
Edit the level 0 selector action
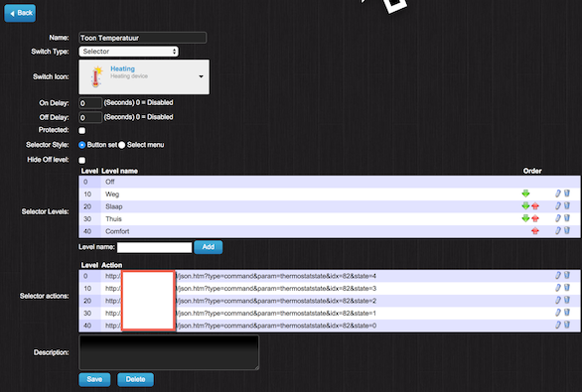[558, 276]
